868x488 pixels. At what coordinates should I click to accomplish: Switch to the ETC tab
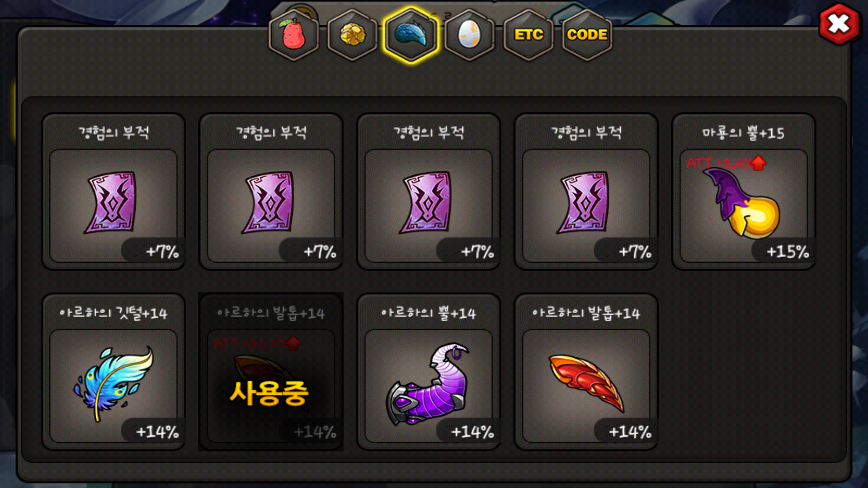[528, 35]
